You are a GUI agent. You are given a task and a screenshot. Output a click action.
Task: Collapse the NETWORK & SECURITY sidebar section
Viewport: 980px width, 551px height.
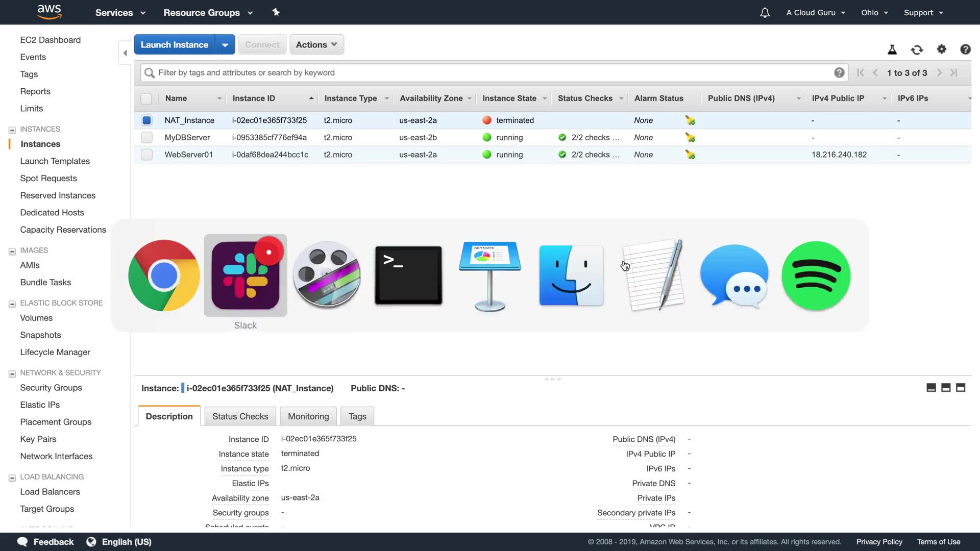12,373
